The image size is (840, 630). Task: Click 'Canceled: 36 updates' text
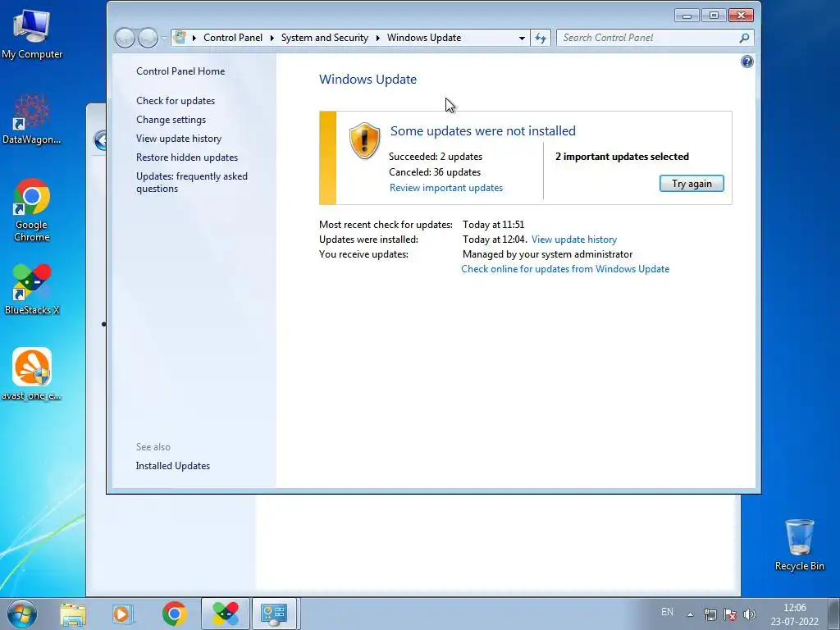coord(435,172)
